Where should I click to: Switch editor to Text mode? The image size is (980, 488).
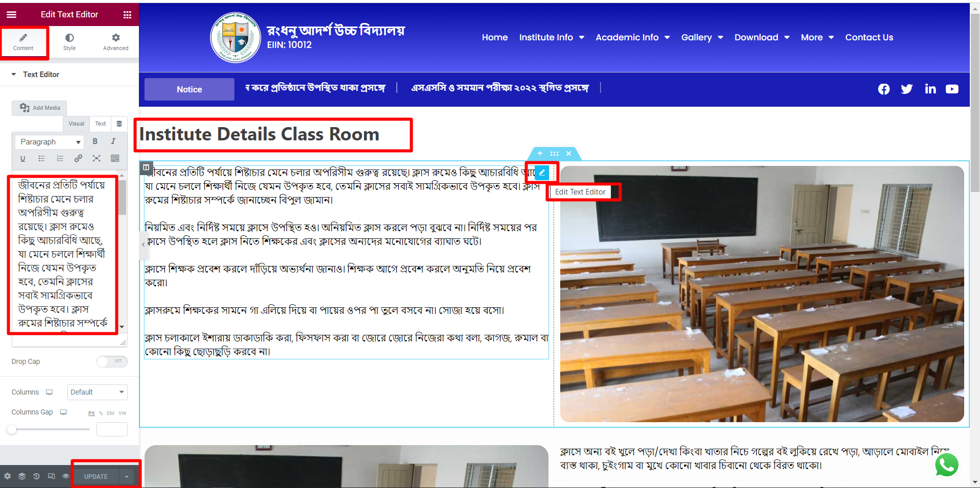(101, 124)
